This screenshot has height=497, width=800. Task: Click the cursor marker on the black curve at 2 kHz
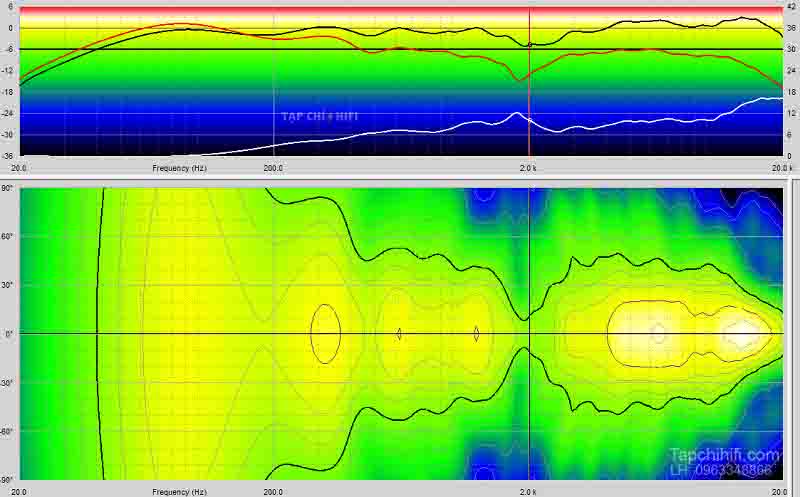coord(530,45)
